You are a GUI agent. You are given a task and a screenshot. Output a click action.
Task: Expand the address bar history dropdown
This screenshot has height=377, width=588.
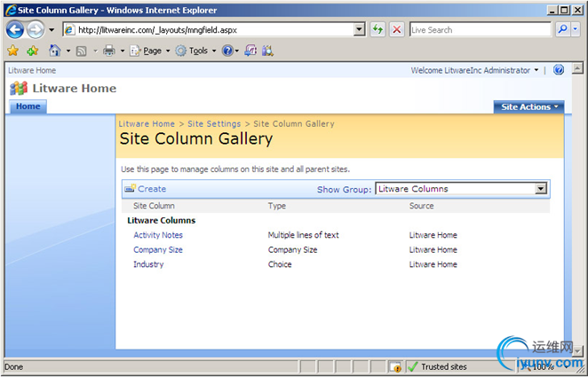pos(359,30)
